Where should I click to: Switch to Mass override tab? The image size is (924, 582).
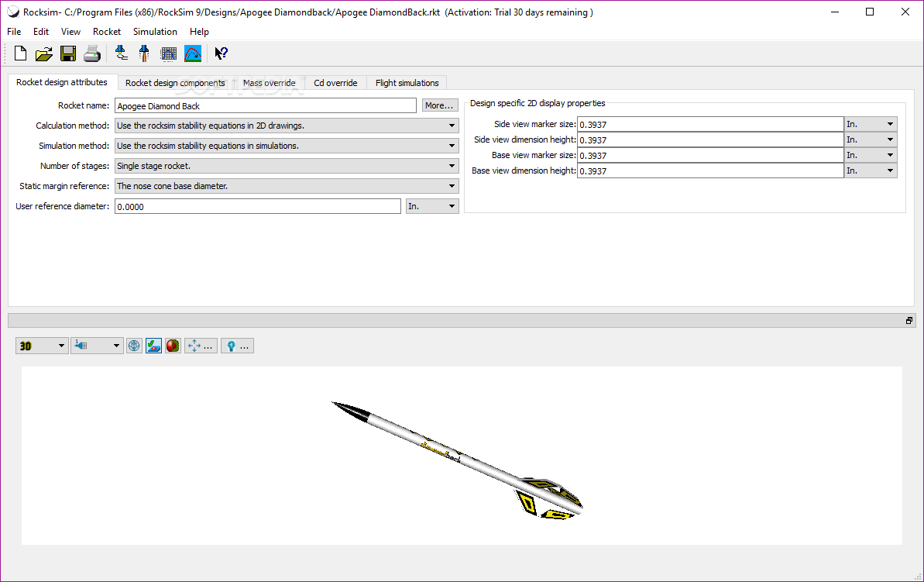click(270, 83)
